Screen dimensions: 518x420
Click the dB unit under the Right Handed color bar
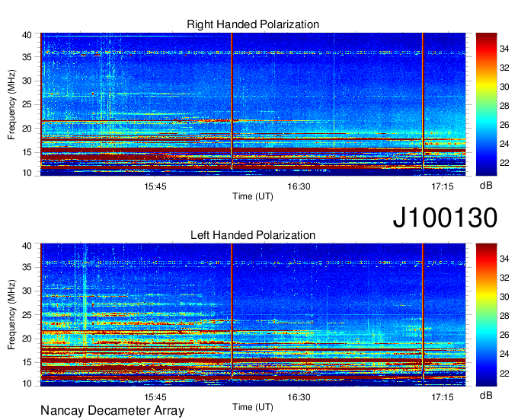[486, 186]
